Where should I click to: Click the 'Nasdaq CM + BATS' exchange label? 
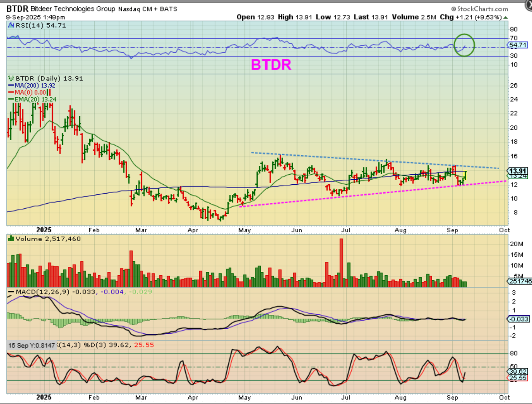point(147,9)
